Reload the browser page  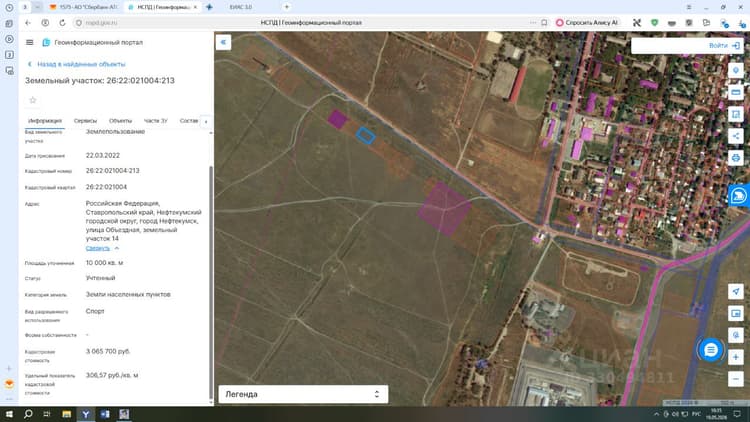click(x=62, y=22)
